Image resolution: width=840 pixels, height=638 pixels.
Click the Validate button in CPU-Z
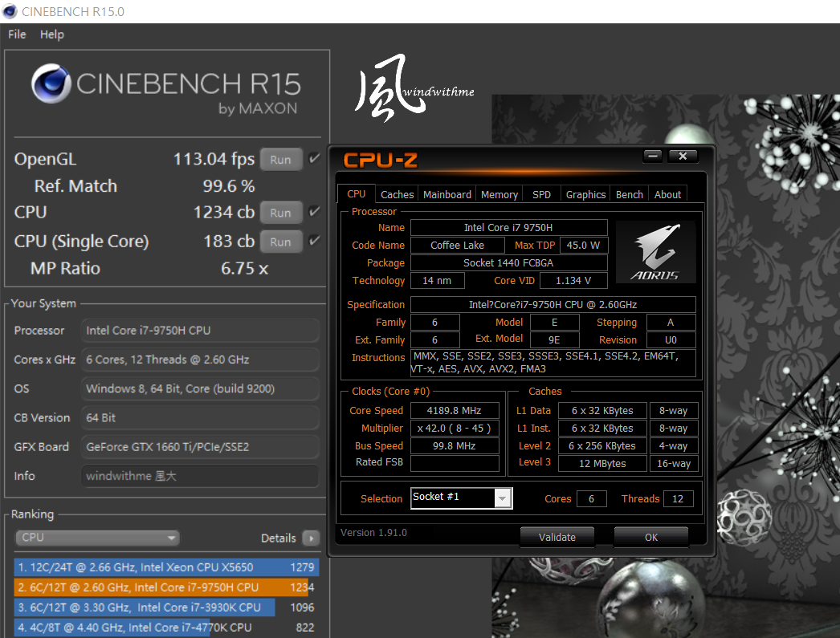[557, 537]
